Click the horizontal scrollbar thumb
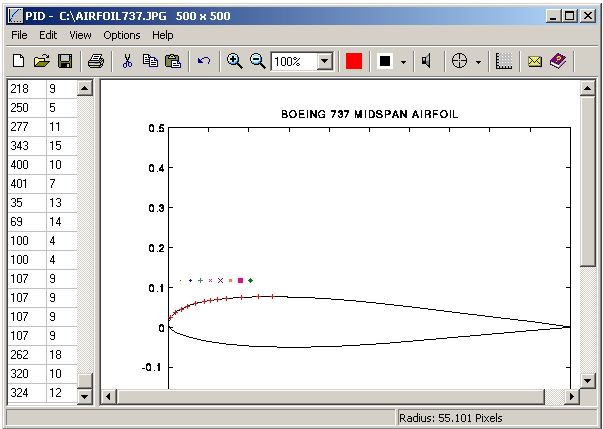Viewport: 603px width, 429px height. [331, 396]
